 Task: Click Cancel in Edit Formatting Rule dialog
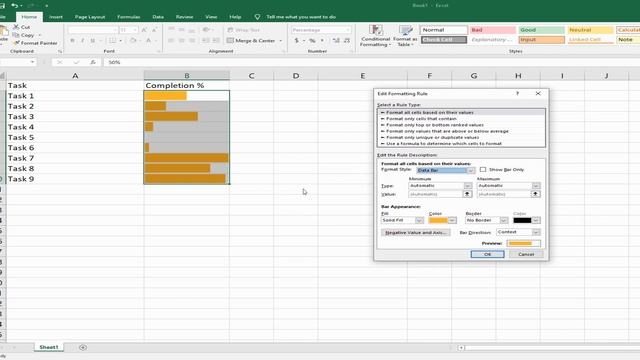(526, 254)
